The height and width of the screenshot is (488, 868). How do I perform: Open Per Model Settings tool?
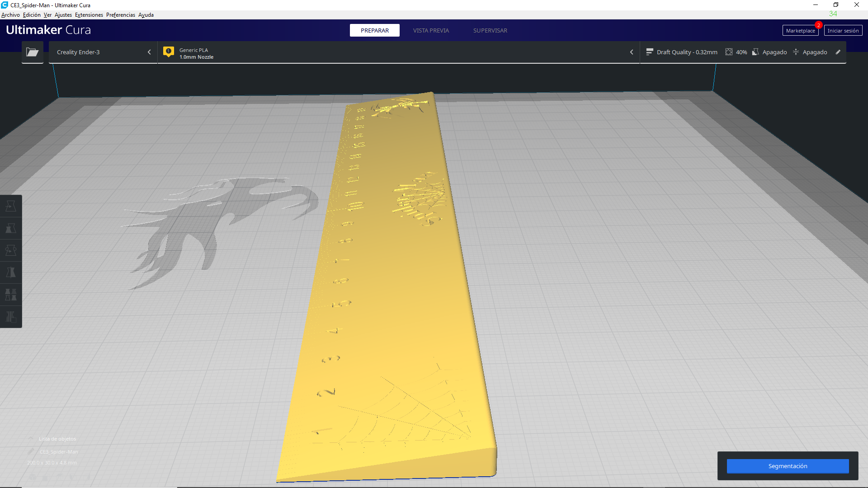pos(11,296)
